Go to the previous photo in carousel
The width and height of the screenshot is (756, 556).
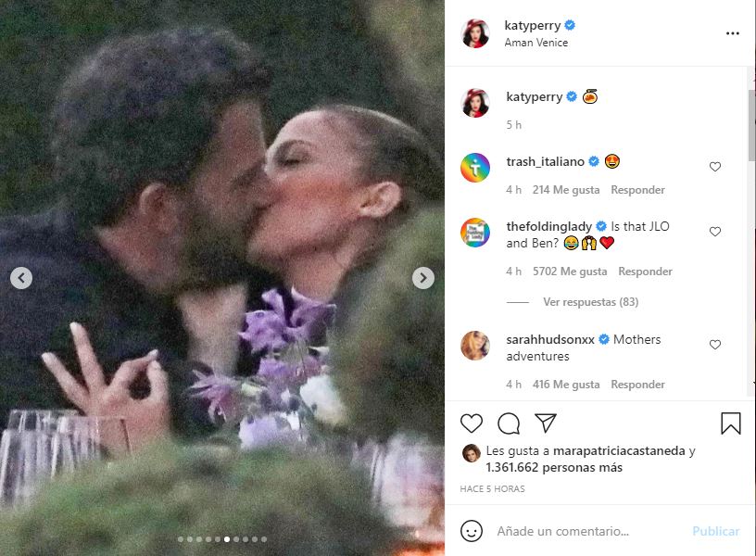pos(21,278)
